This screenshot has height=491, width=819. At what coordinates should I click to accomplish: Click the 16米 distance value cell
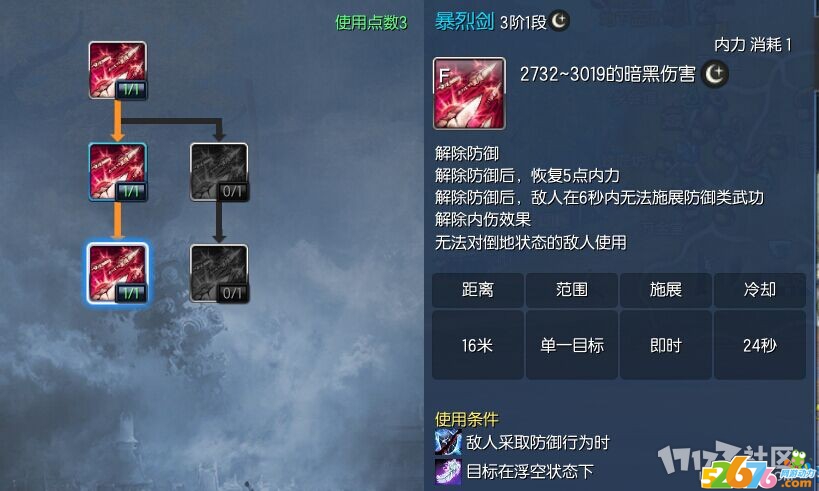pos(478,345)
